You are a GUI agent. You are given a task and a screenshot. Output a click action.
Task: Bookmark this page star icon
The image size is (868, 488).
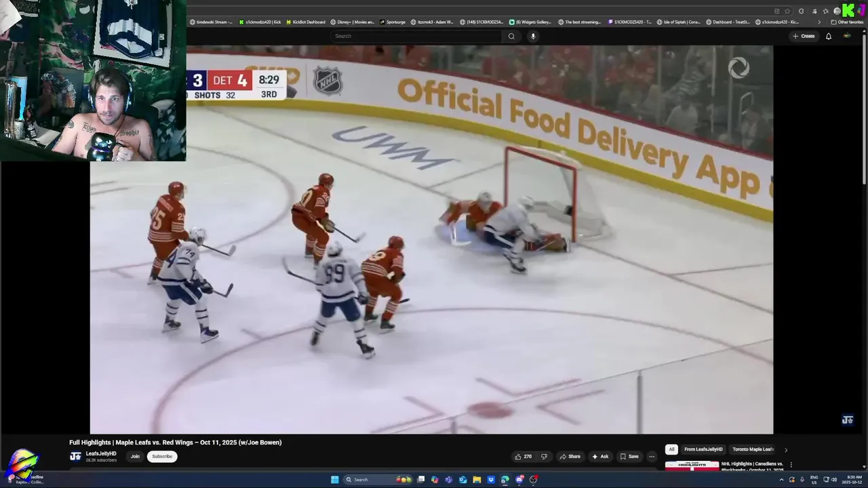pos(787,11)
